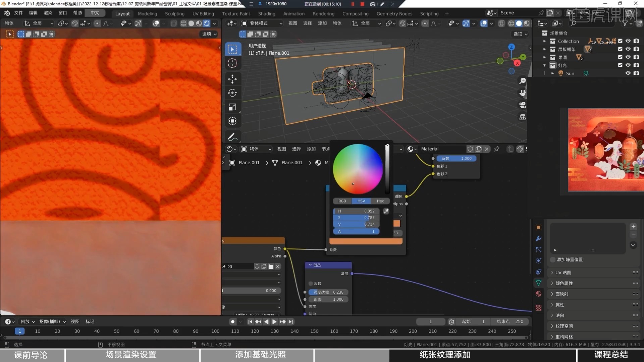This screenshot has width=644, height=362.
Task: Activate the 3D cursor tool
Action: coord(232,63)
